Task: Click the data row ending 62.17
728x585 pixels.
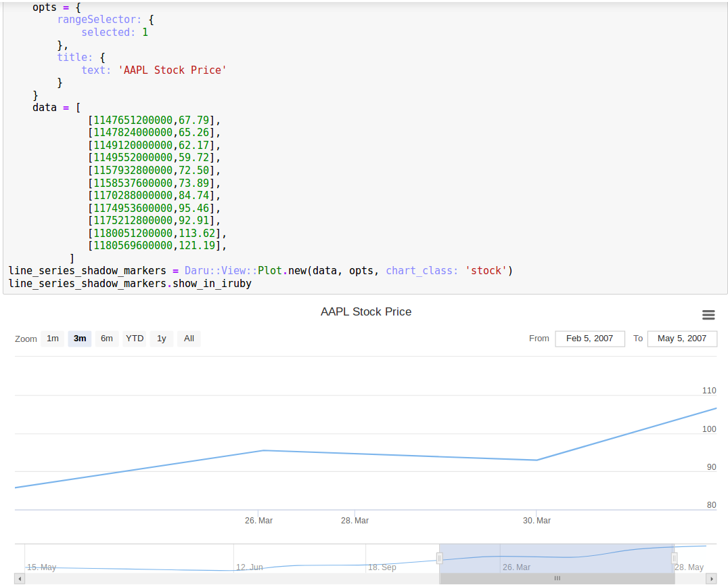Action: tap(154, 146)
